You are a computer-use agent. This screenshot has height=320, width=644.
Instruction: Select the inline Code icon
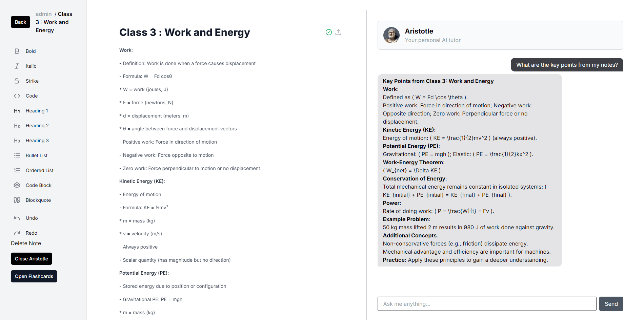(x=17, y=96)
